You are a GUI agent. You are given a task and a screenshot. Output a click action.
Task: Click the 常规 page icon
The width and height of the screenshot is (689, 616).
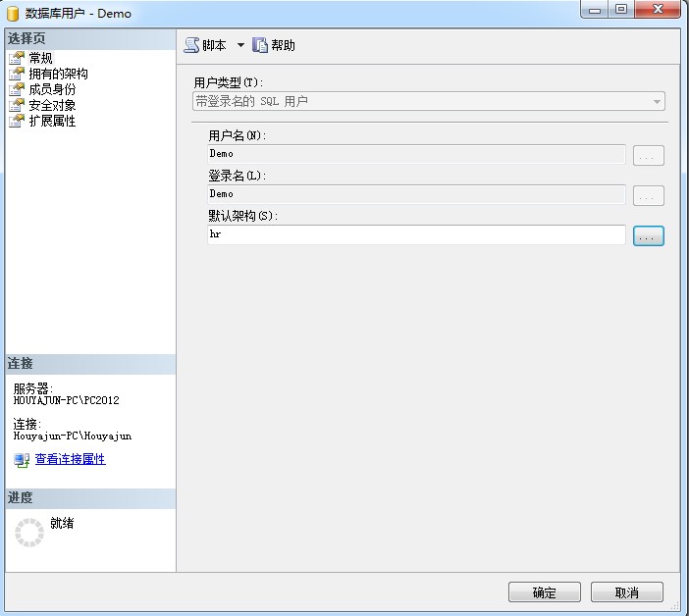coord(17,58)
